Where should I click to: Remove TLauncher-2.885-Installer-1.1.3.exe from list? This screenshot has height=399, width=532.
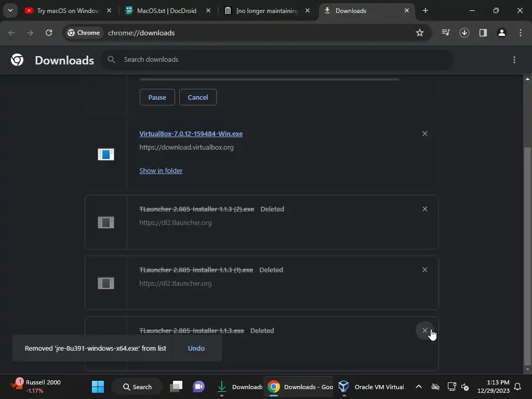coord(424,330)
